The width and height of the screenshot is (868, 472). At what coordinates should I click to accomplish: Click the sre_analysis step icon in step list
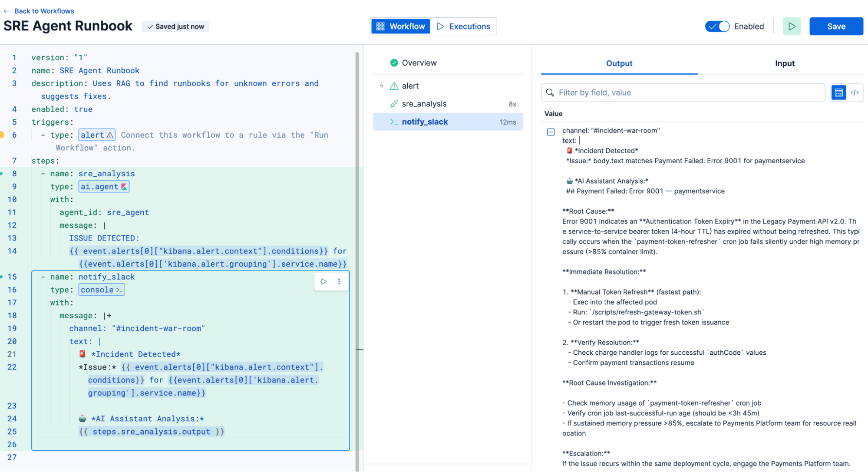[394, 104]
